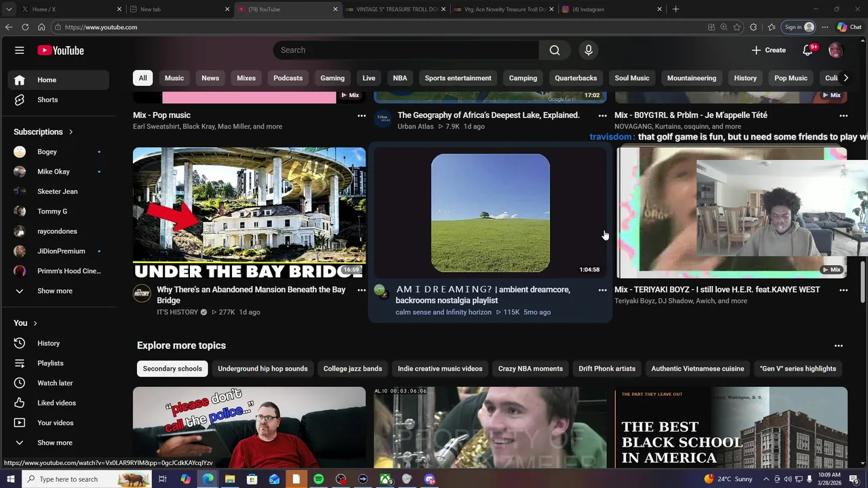Go to Home in sidebar
Viewport: 868px width, 488px height.
coord(58,80)
